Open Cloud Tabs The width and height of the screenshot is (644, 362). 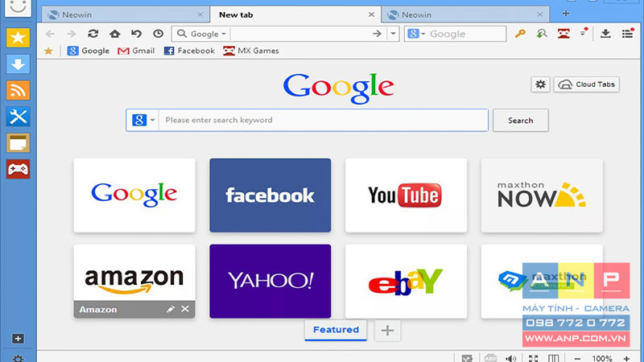(587, 84)
